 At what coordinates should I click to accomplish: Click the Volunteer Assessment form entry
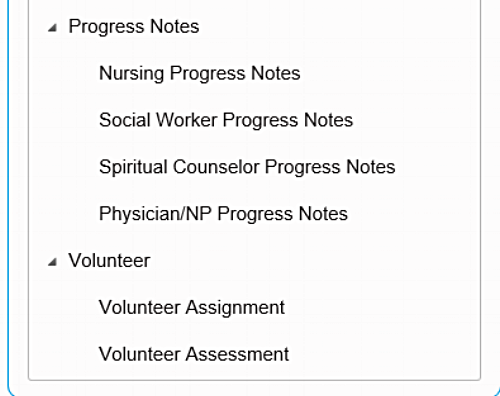[194, 354]
